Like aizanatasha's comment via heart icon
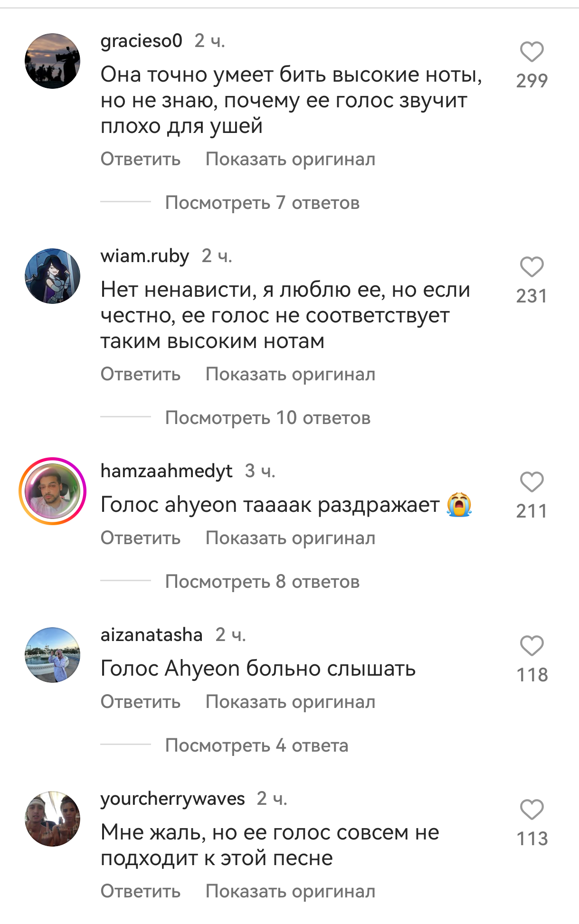The height and width of the screenshot is (924, 579). [532, 646]
